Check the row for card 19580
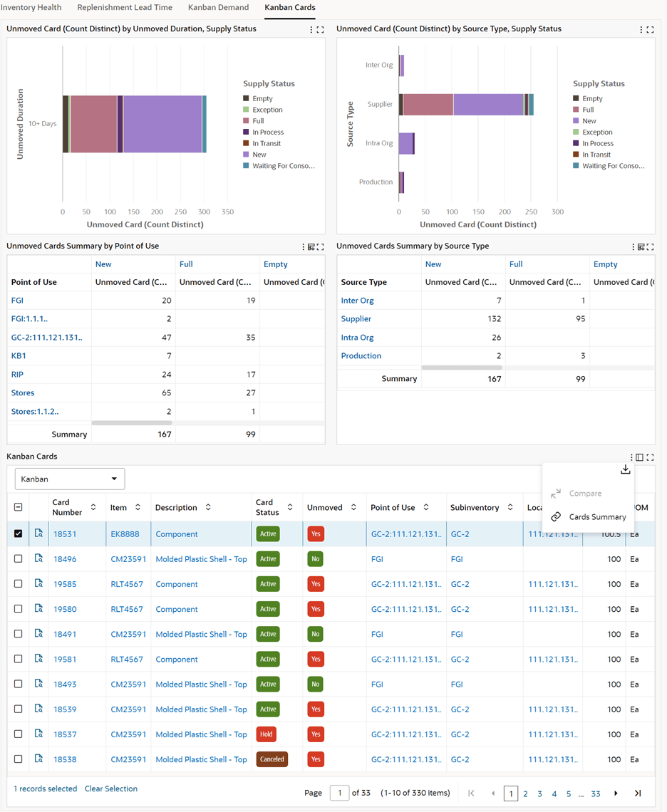This screenshot has height=812, width=667. pos(18,608)
